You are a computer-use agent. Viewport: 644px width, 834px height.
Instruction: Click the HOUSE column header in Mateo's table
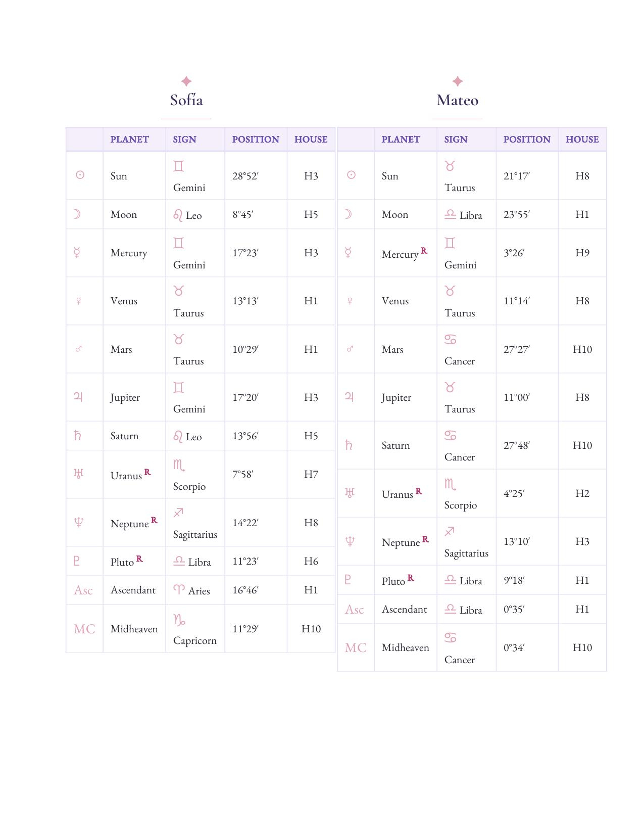click(x=582, y=139)
